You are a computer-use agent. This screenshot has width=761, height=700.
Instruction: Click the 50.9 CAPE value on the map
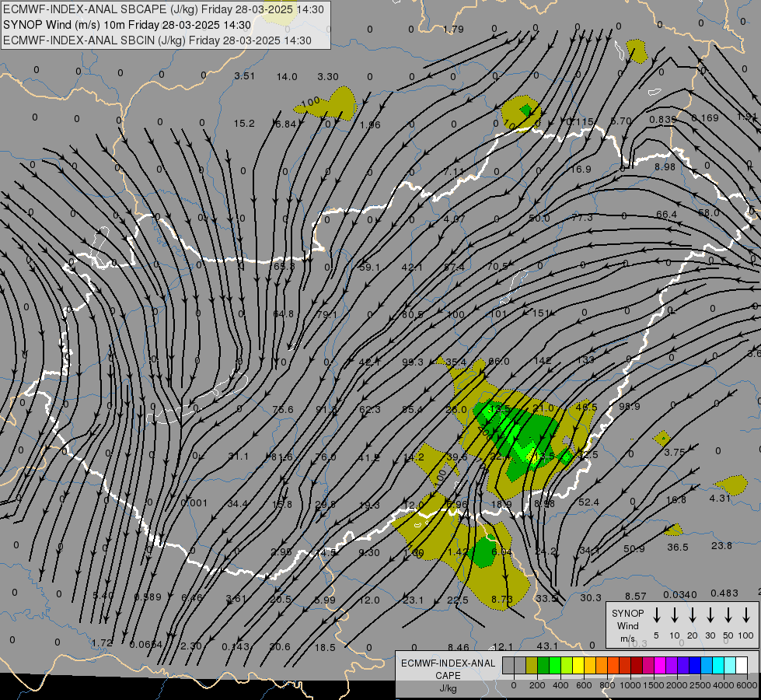[634, 549]
